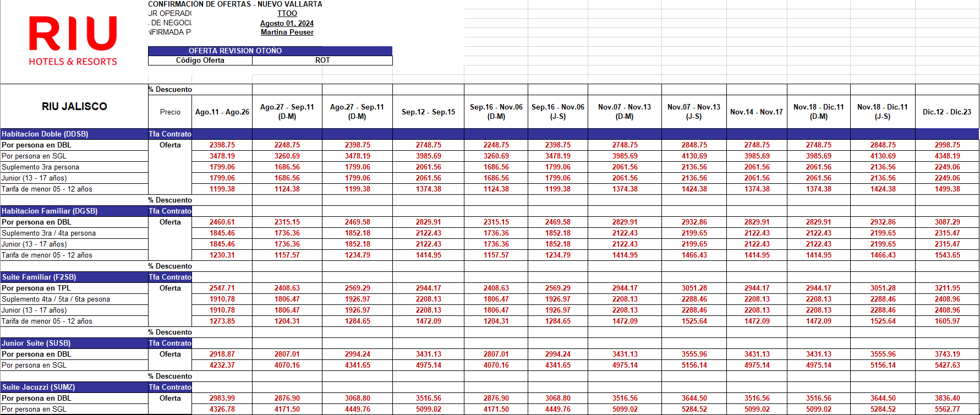980x415 pixels.
Task: Click the Nov.14 - Nov.17 column header
Action: (757, 112)
